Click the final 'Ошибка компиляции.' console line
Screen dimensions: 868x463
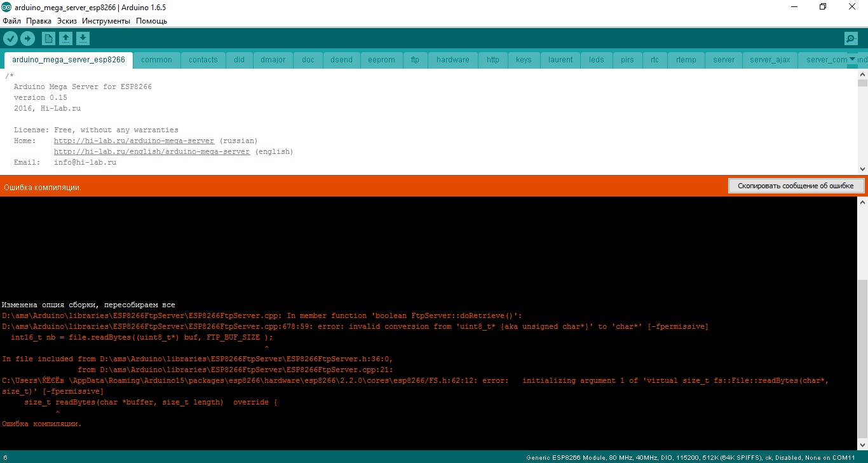(42, 424)
